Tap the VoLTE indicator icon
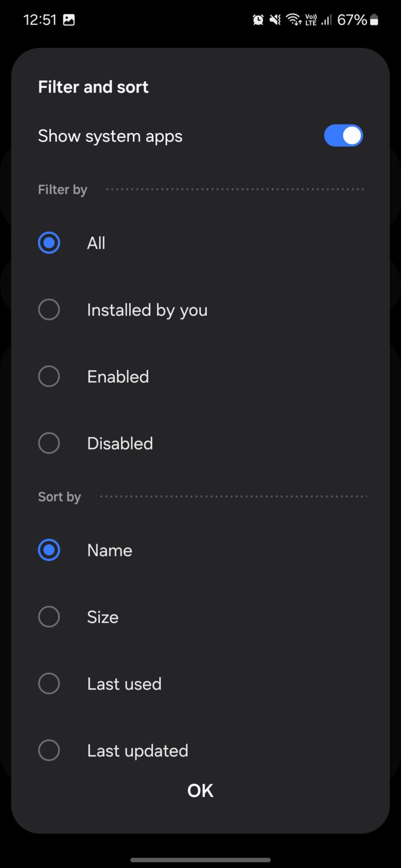 [x=310, y=20]
